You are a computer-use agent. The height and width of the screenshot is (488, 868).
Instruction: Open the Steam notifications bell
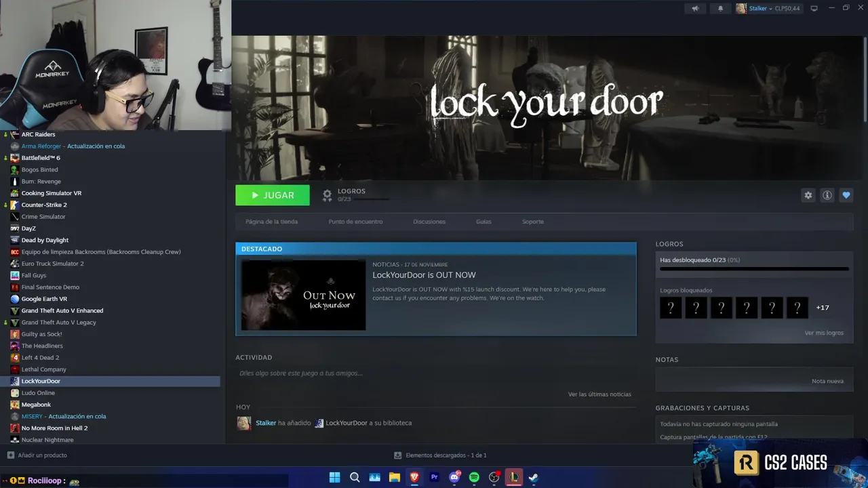pos(720,8)
